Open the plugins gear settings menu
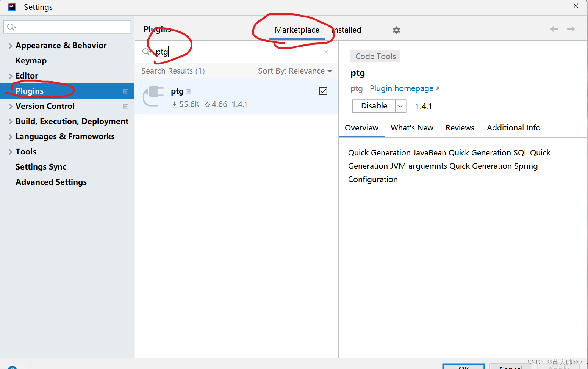This screenshot has height=369, width=588. tap(396, 30)
